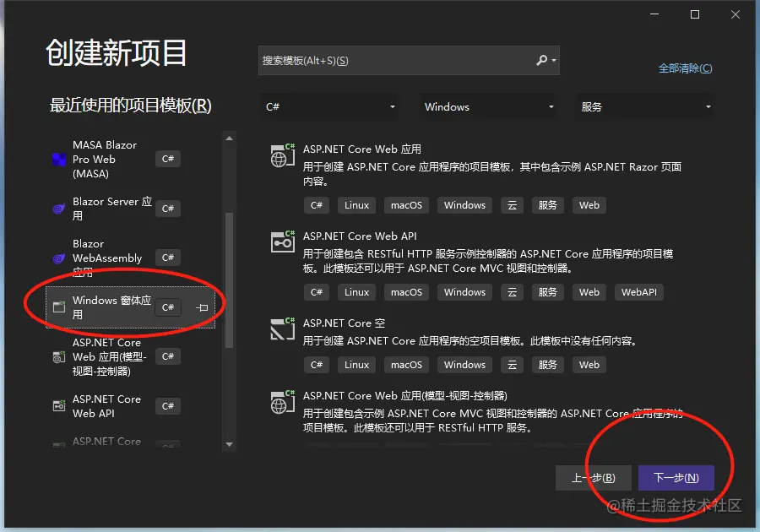The height and width of the screenshot is (532, 760).
Task: Select ASP.NET Core Web API title in results
Action: pos(360,236)
